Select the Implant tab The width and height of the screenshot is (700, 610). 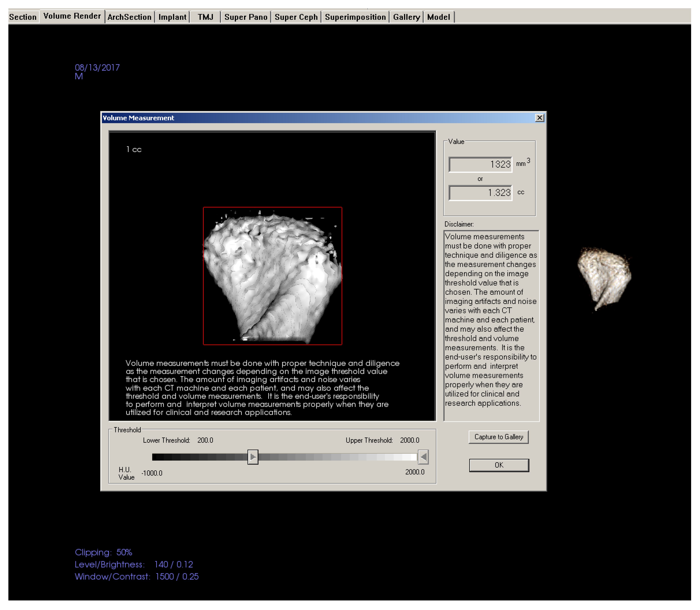pos(172,17)
